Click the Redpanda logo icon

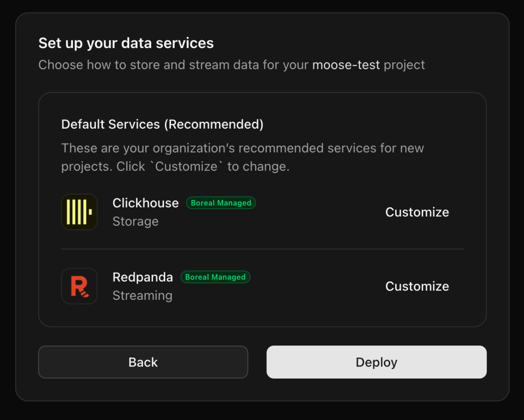[79, 286]
